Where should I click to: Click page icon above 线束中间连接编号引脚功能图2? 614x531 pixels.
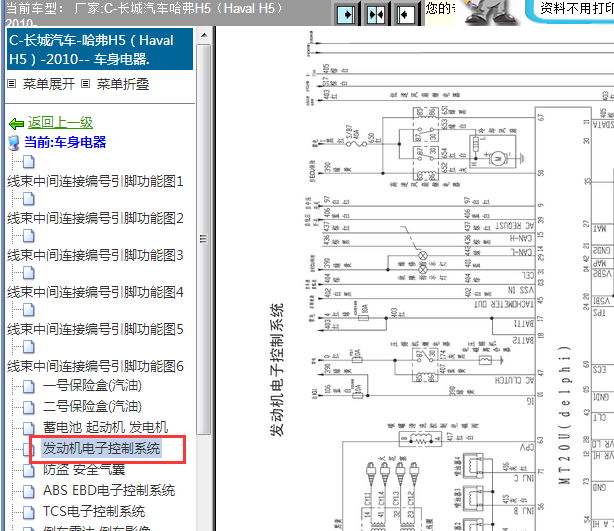pyautogui.click(x=29, y=199)
